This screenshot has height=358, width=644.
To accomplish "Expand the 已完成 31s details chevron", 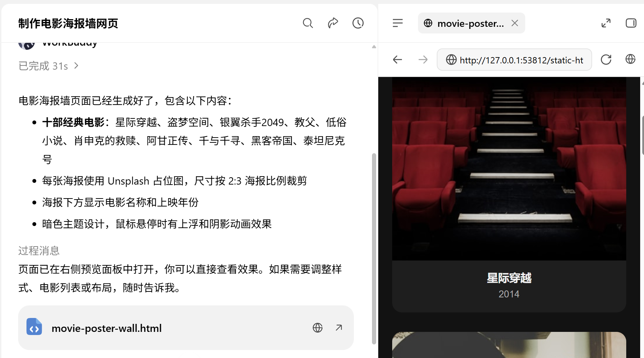I will point(77,65).
